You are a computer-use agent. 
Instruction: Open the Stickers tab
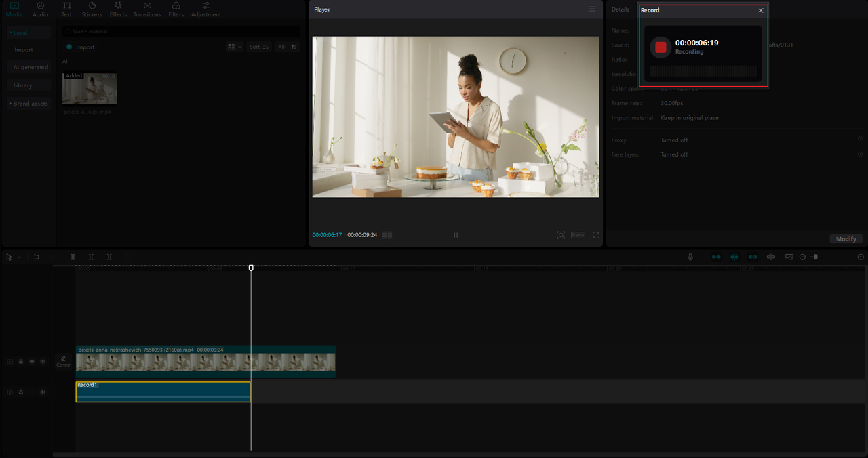click(x=92, y=9)
